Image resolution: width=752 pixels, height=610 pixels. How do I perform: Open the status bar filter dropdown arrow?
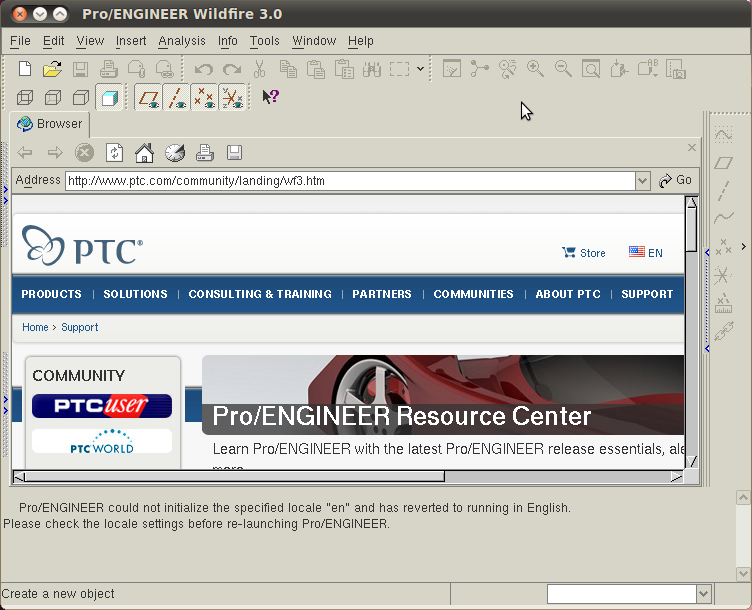pyautogui.click(x=703, y=594)
